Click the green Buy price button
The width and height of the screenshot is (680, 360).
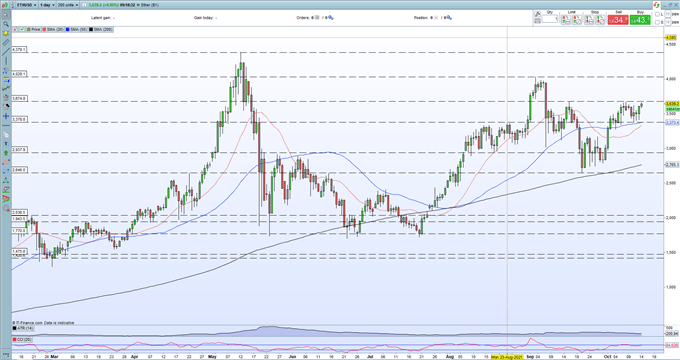click(640, 20)
